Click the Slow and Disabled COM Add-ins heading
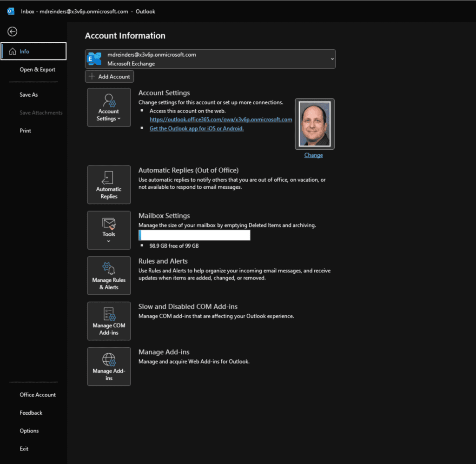This screenshot has width=476, height=464. click(x=188, y=306)
